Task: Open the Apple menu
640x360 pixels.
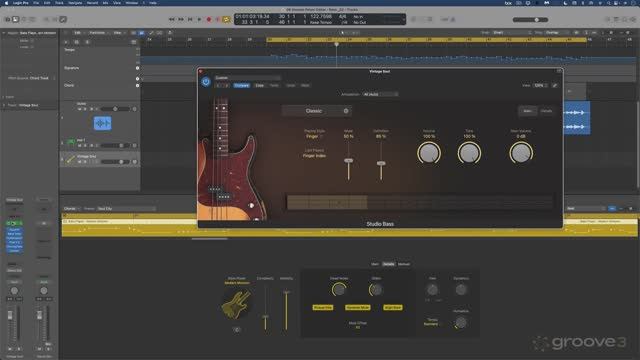Action: coord(6,3)
